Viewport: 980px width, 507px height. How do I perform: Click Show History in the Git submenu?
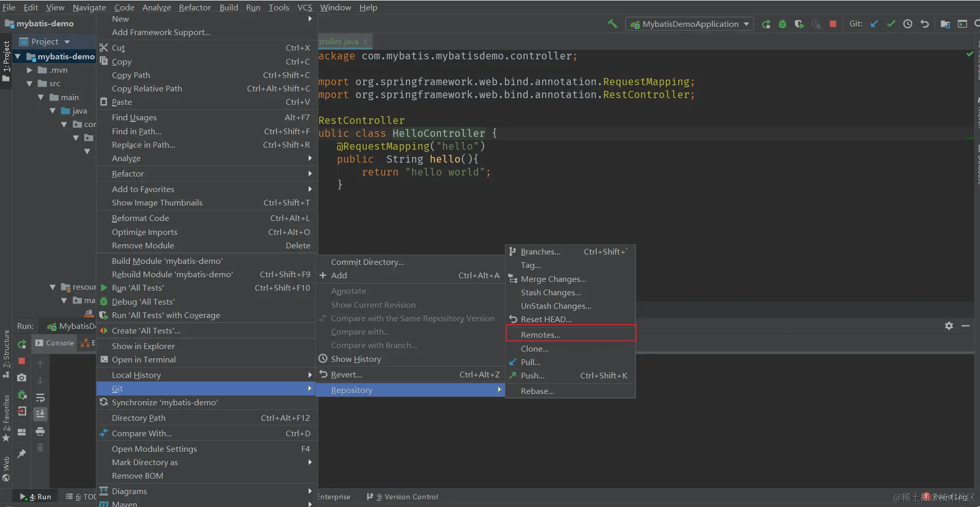coord(410,359)
